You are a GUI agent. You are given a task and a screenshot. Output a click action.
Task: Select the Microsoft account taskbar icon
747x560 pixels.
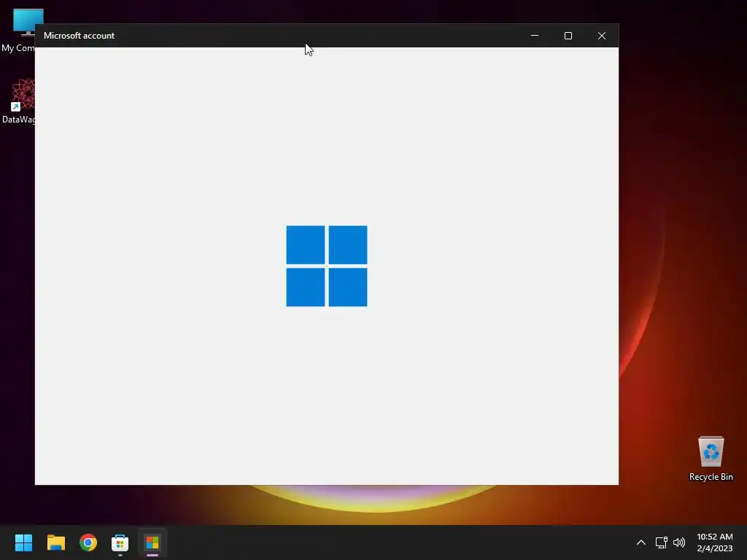[152, 542]
